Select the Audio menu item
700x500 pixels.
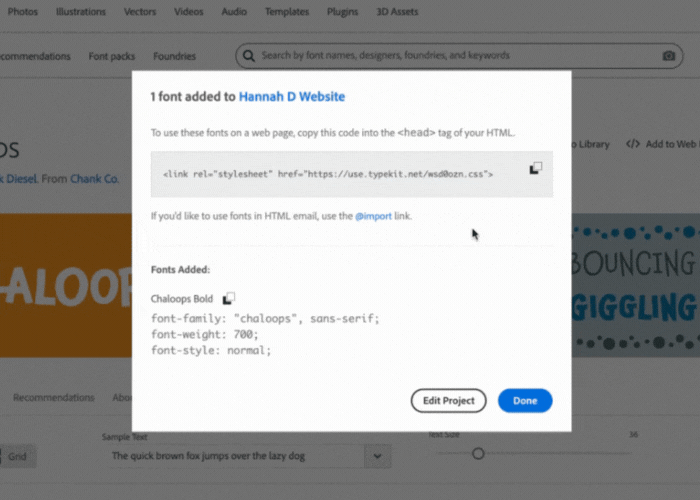[x=234, y=12]
